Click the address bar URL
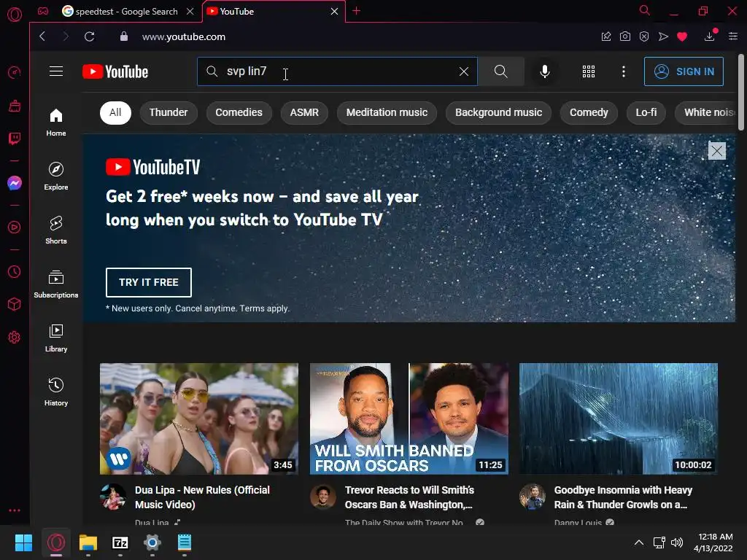This screenshot has height=560, width=747. coord(184,36)
